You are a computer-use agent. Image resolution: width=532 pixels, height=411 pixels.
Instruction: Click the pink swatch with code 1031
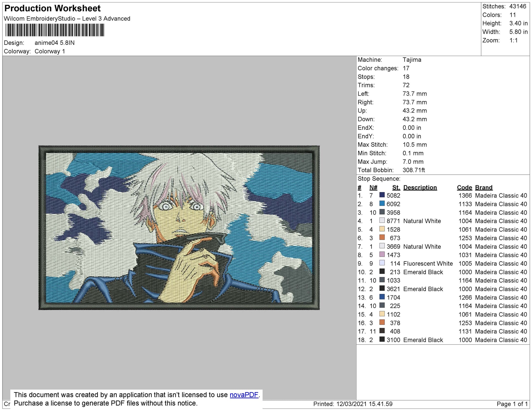pyautogui.click(x=382, y=254)
